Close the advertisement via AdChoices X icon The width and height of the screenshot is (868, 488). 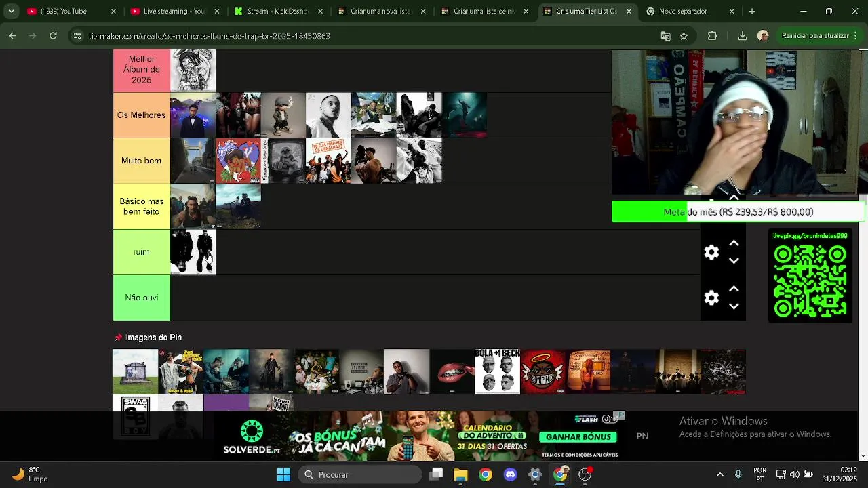619,415
